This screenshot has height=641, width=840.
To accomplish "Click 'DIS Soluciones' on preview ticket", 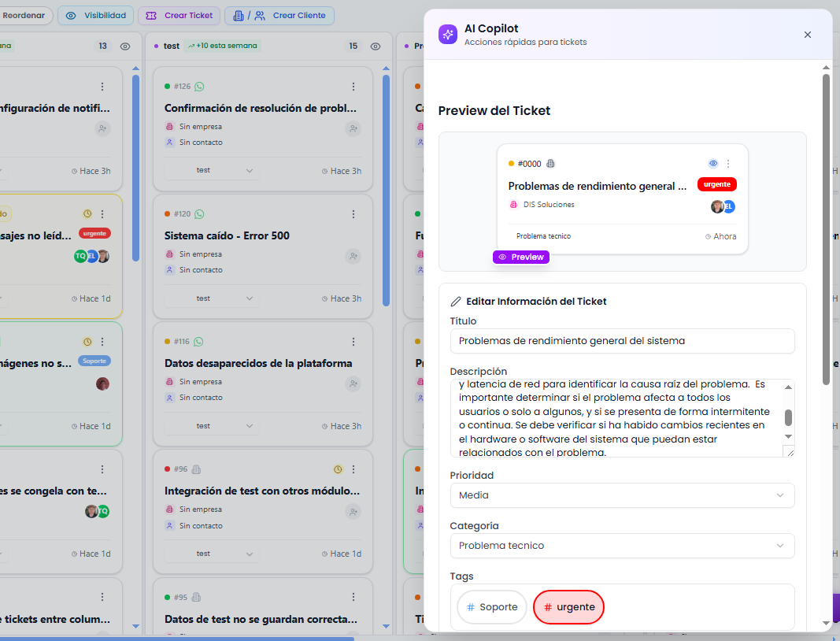I will (x=549, y=204).
